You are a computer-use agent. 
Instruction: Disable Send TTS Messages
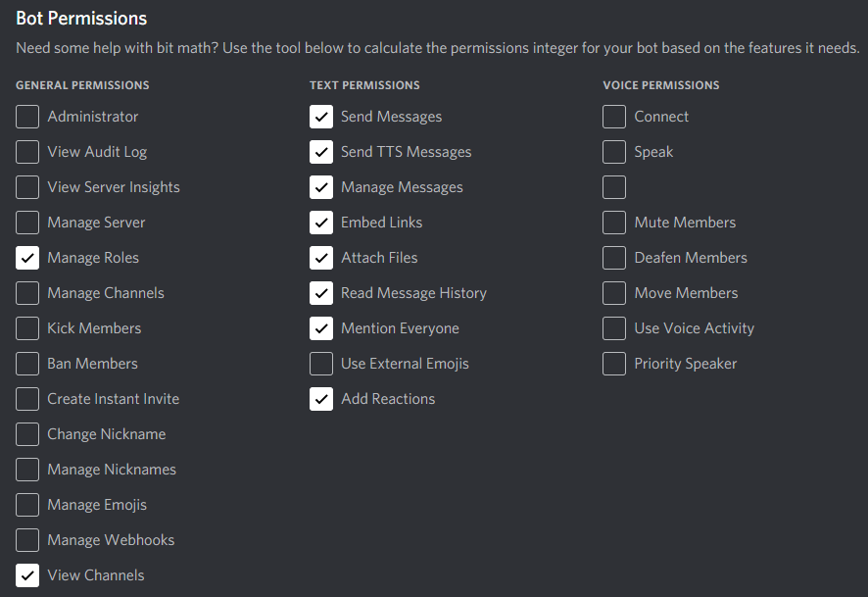pyautogui.click(x=320, y=151)
